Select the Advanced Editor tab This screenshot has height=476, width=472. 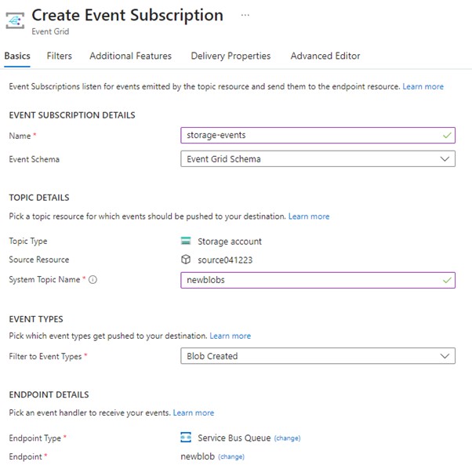click(x=325, y=56)
